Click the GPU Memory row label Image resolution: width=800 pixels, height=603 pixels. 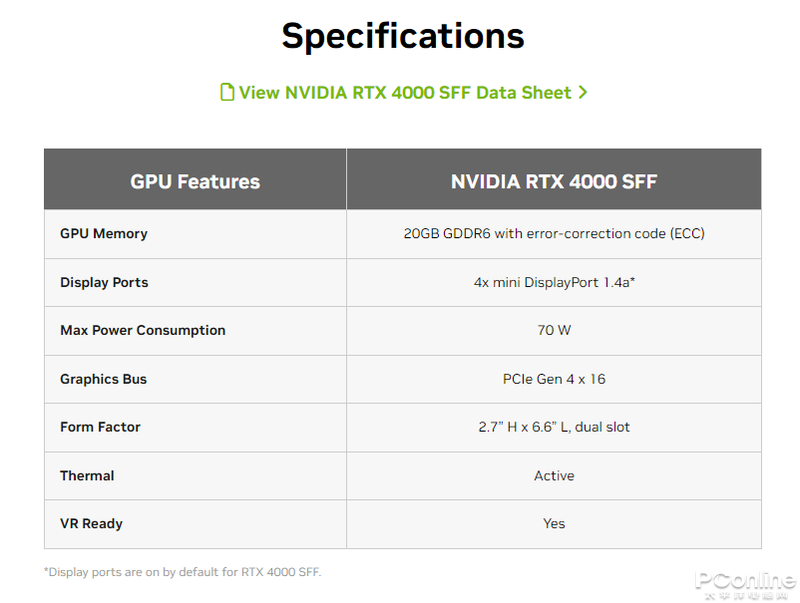[104, 233]
